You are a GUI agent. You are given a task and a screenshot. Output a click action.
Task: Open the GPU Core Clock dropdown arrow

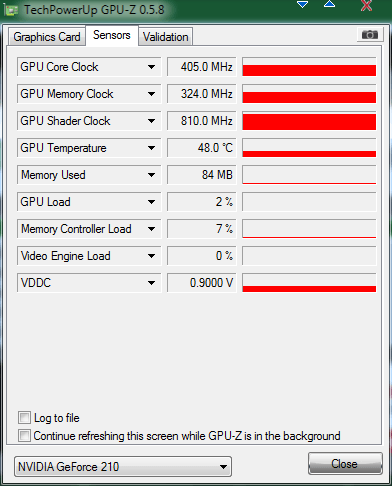(x=151, y=67)
